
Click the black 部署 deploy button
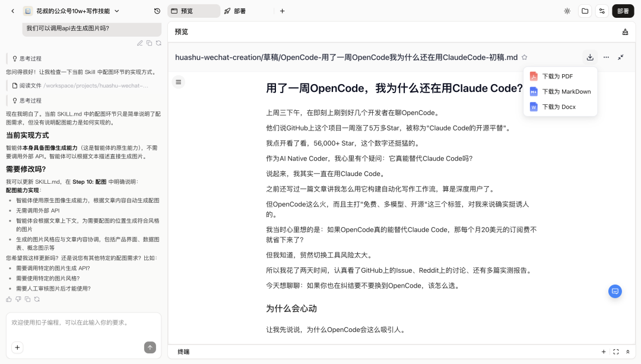pos(623,11)
